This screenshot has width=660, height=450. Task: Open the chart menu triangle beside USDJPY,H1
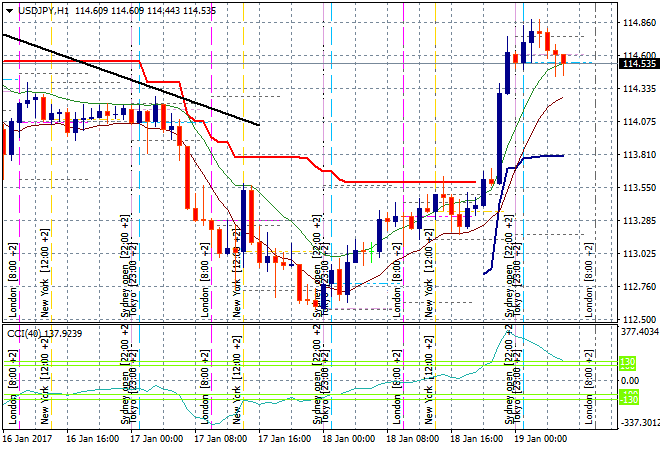(x=10, y=11)
